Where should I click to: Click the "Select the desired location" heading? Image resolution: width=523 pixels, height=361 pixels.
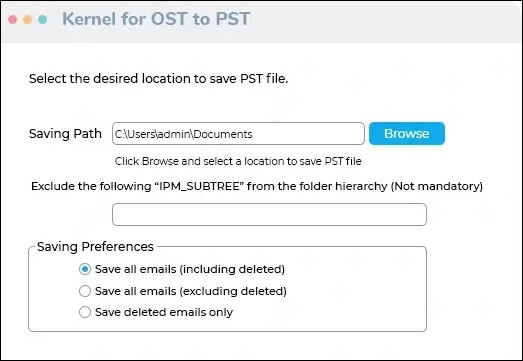click(x=158, y=79)
